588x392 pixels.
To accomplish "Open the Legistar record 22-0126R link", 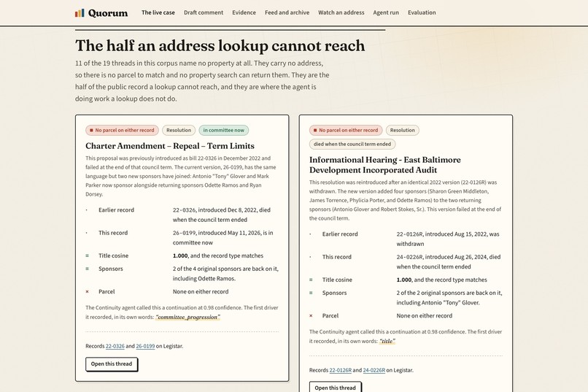I will pyautogui.click(x=341, y=370).
